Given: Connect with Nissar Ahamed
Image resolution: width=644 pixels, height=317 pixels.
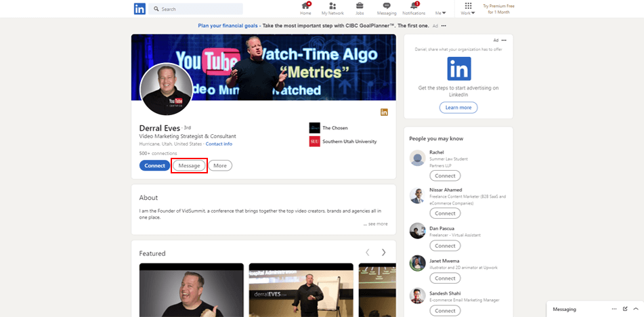Looking at the screenshot, I should (445, 213).
